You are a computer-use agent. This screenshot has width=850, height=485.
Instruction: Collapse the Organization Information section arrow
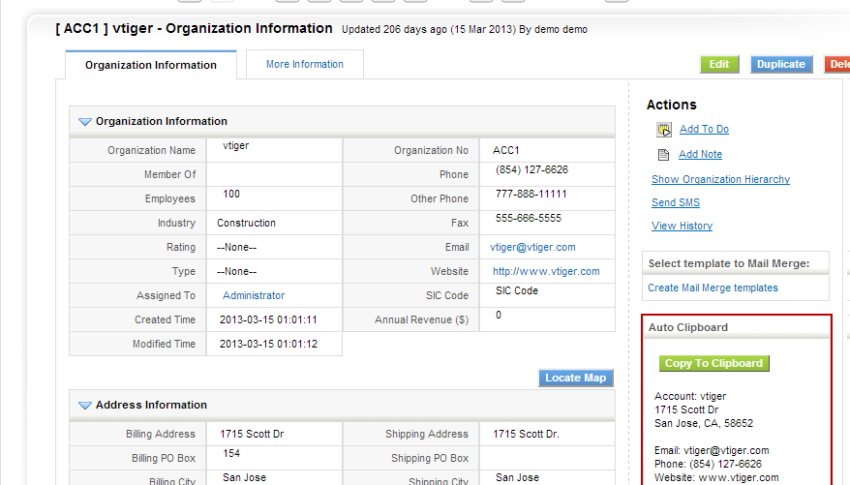tap(85, 122)
